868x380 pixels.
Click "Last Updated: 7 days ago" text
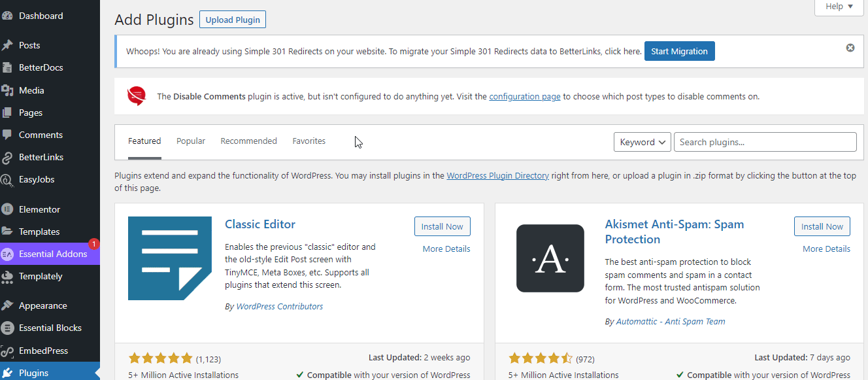803,358
